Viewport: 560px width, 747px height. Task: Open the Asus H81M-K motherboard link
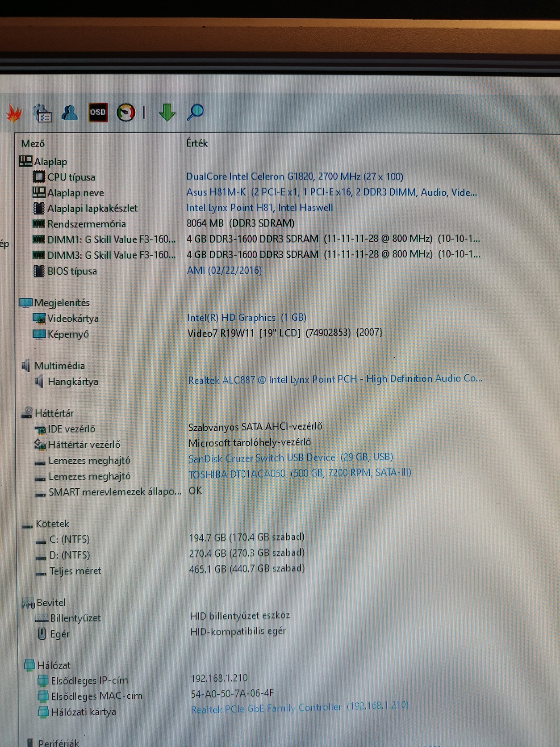point(331,192)
